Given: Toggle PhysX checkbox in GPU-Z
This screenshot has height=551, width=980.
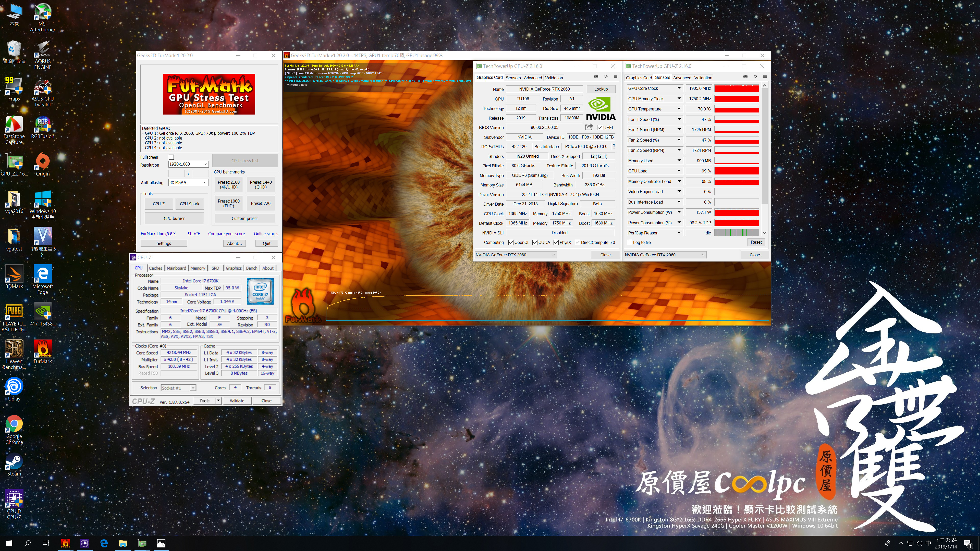Looking at the screenshot, I should pos(556,242).
